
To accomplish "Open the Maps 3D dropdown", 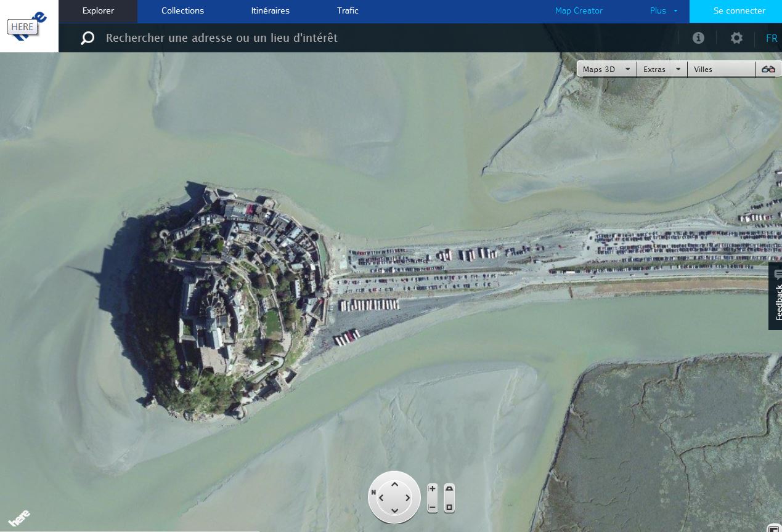I will click(606, 69).
